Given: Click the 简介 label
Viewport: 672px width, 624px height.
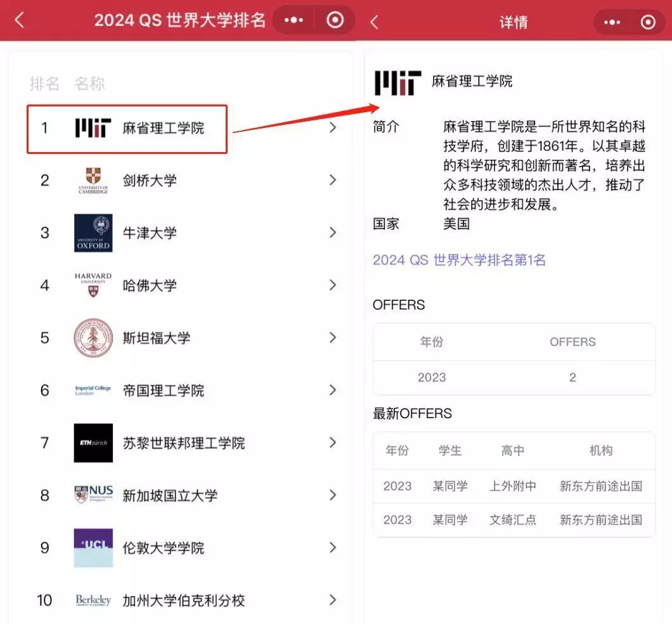Looking at the screenshot, I should pos(386,127).
